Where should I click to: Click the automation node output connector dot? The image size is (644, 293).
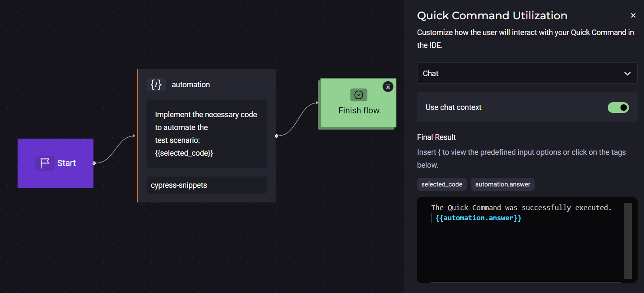pyautogui.click(x=276, y=136)
